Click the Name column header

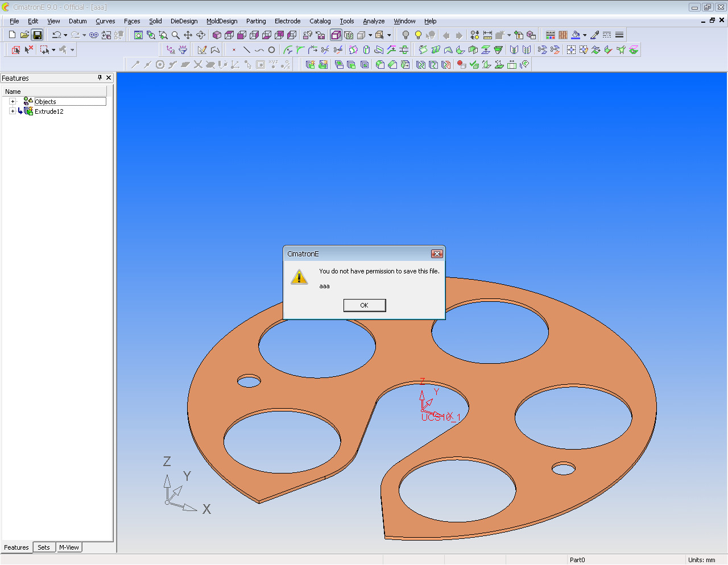pos(55,91)
